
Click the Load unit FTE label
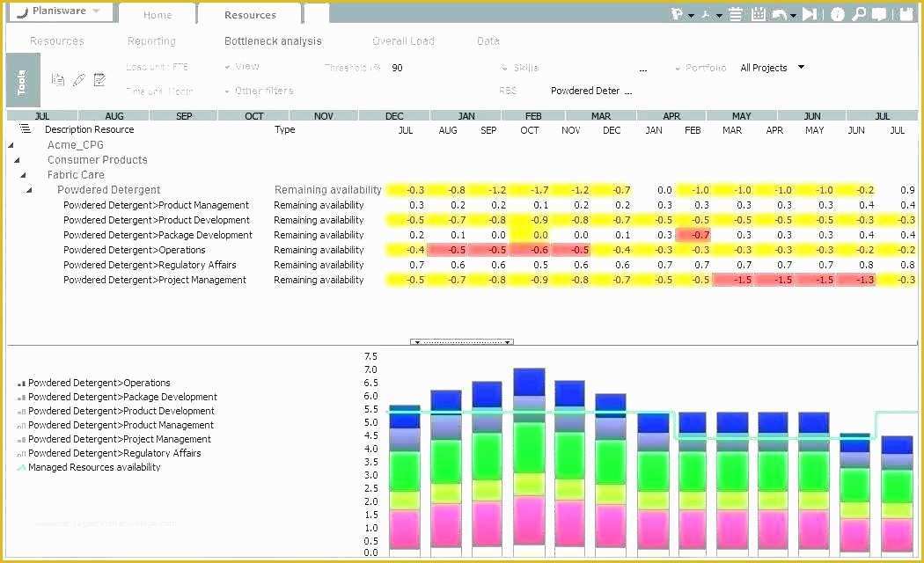[x=157, y=67]
